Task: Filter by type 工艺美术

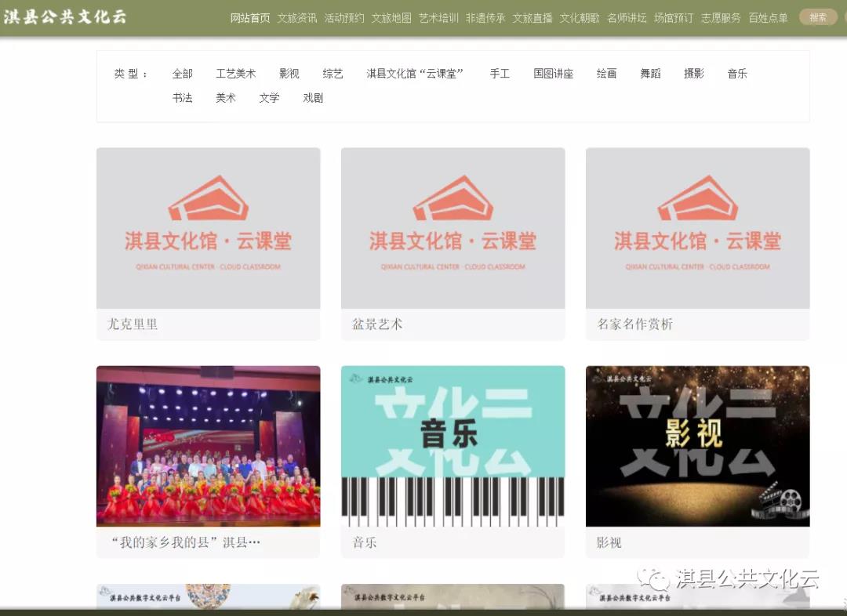Action: 235,74
